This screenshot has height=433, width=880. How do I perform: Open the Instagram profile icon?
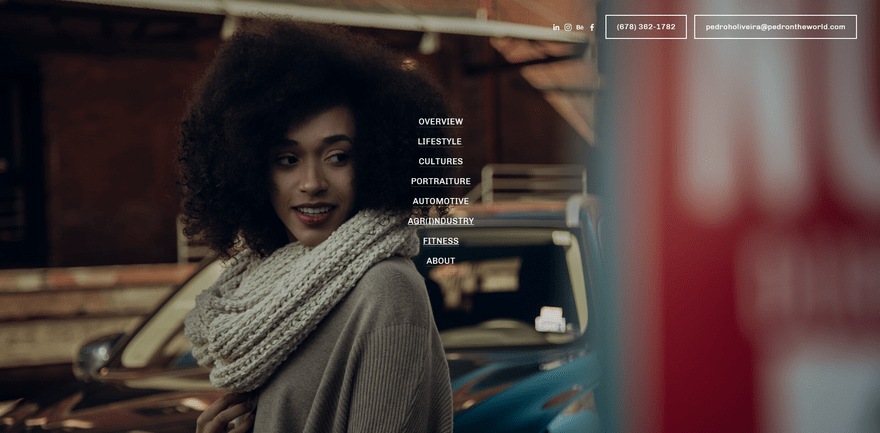568,27
